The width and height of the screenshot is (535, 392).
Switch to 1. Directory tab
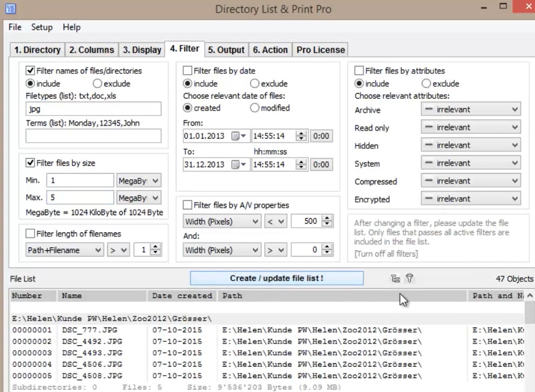pos(37,50)
